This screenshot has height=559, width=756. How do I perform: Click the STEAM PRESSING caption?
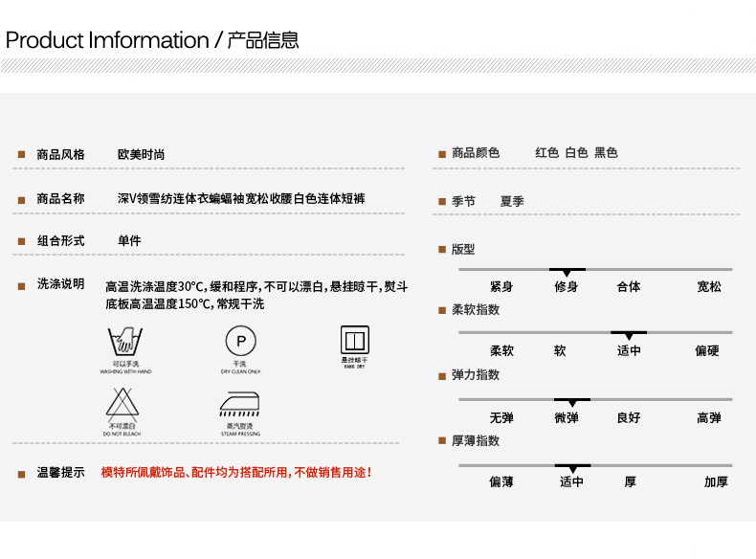[240, 434]
